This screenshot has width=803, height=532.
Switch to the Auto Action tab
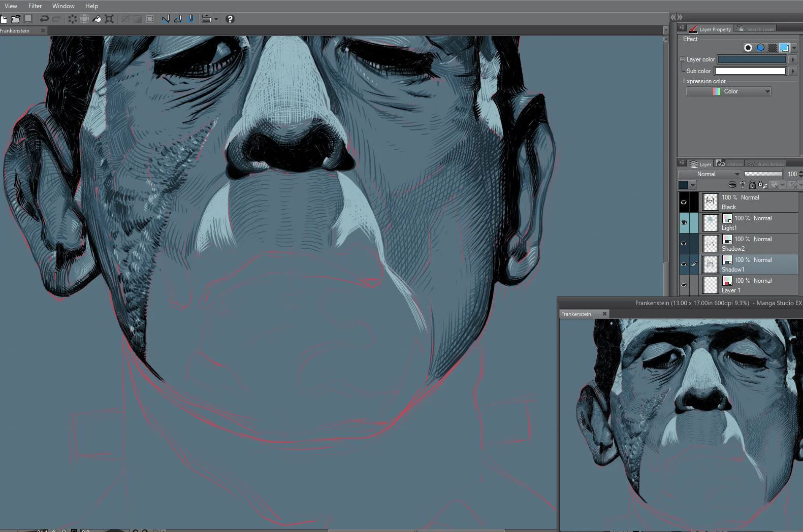pos(765,164)
